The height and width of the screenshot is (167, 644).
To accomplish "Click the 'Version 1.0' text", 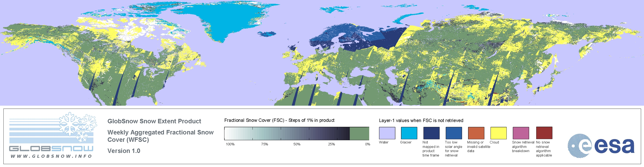I will click(124, 151).
